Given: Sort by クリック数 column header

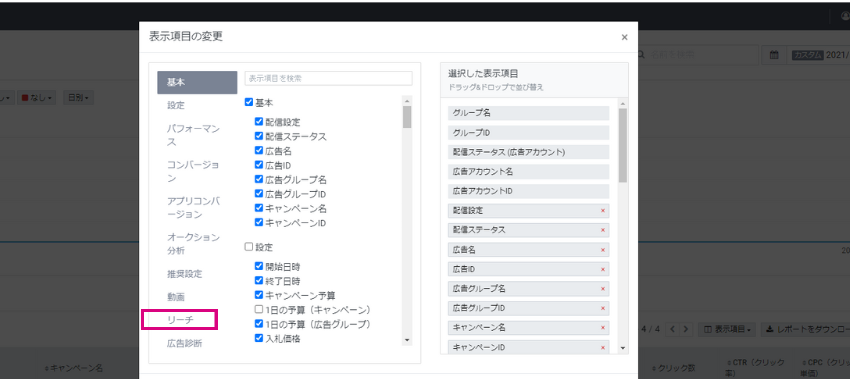Looking at the screenshot, I should 673,367.
